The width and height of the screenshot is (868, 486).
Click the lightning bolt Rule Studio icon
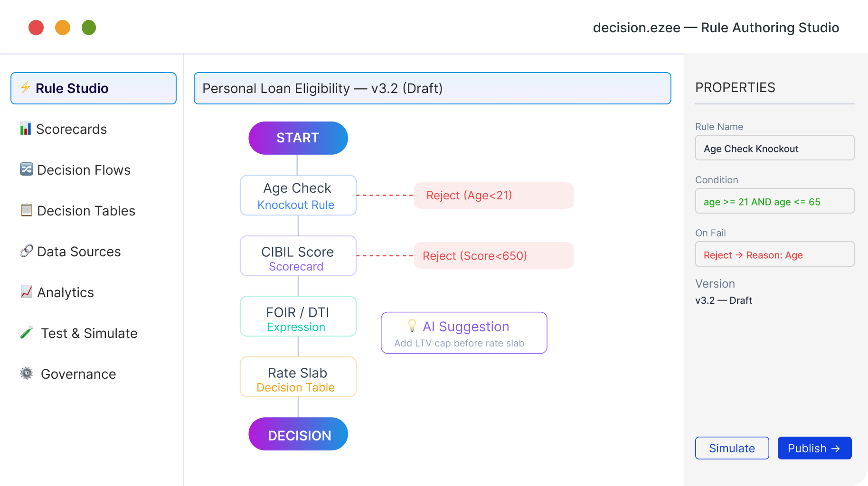point(26,88)
